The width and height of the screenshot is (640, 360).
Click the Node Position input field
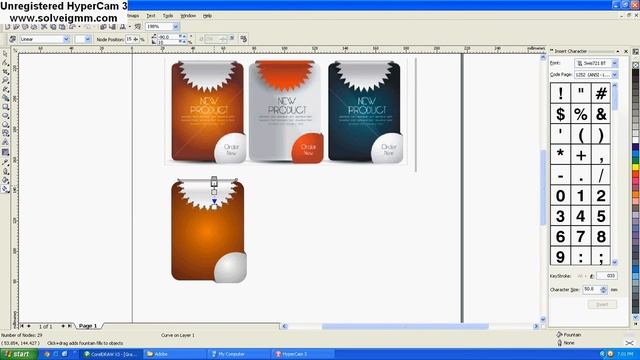[x=132, y=39]
